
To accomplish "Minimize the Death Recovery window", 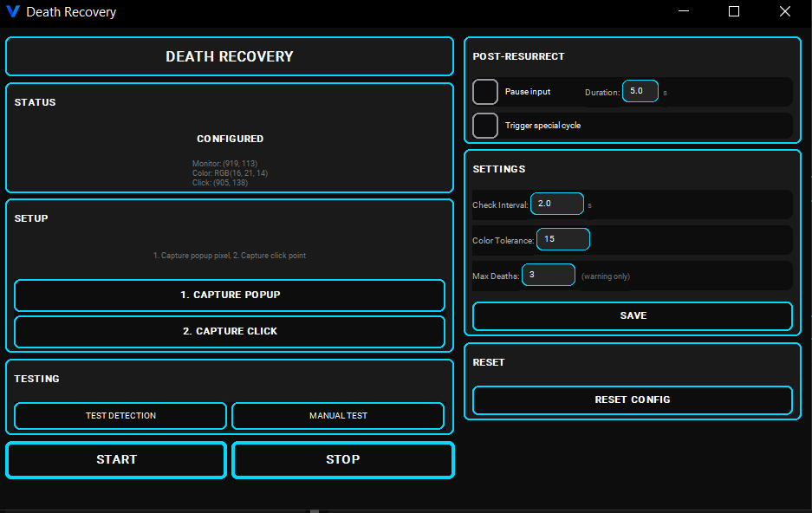I will pos(684,12).
